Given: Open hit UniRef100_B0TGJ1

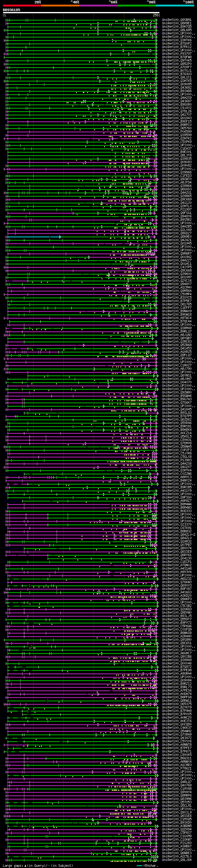Looking at the screenshot, I should point(176,71).
